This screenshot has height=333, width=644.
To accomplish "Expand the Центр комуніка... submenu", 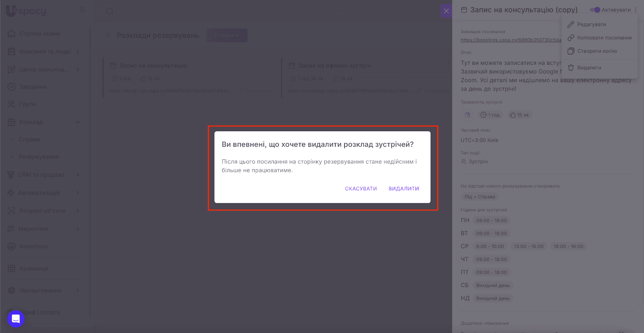I will 78,70.
